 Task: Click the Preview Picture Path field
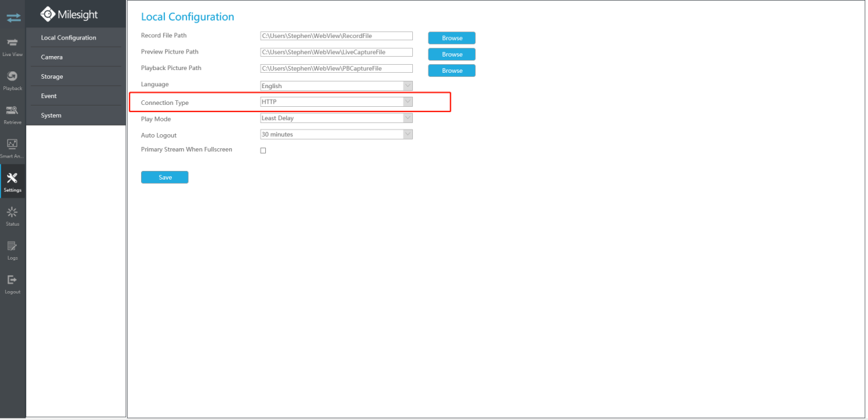click(336, 52)
